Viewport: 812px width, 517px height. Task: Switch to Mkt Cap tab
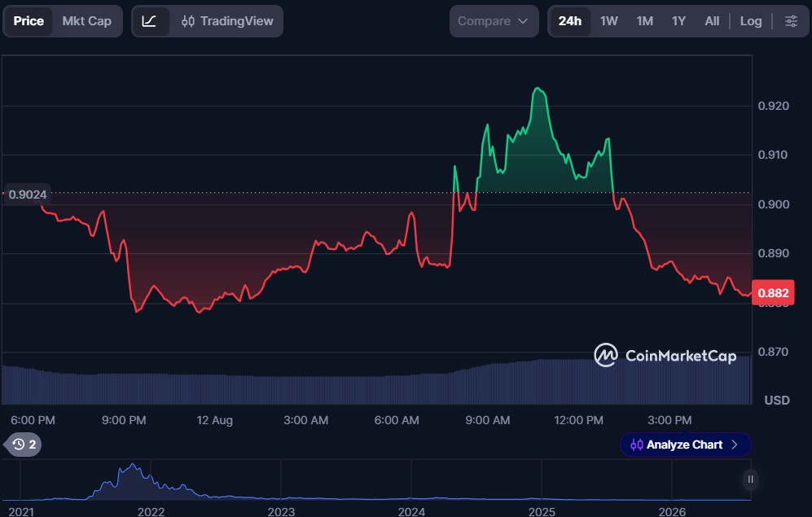(x=87, y=21)
